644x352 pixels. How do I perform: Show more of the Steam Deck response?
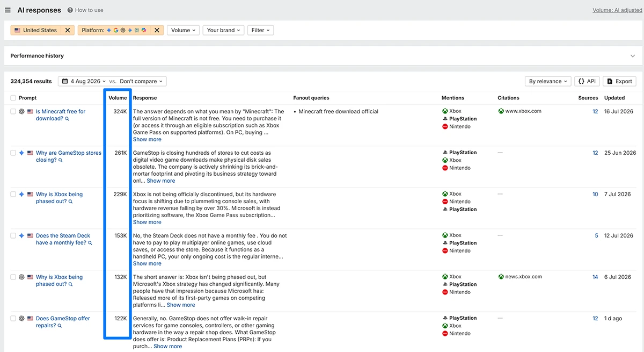point(147,263)
